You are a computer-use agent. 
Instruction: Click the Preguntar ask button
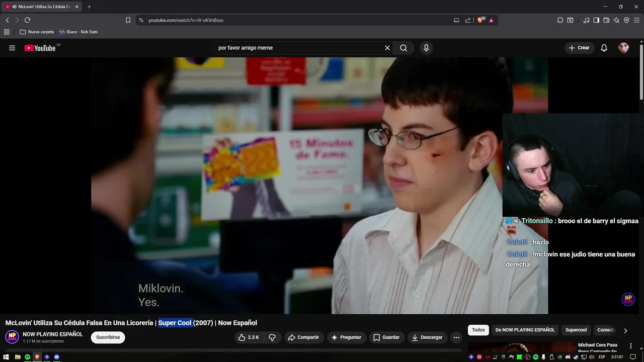346,337
